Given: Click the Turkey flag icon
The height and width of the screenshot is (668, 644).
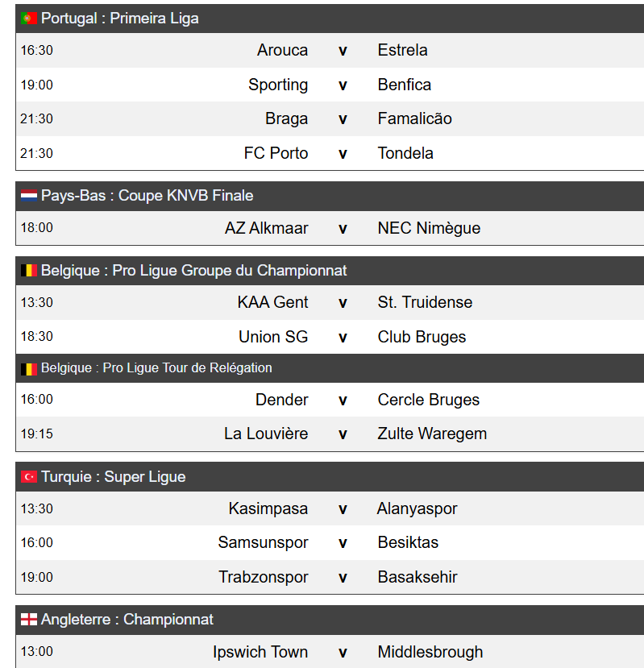Looking at the screenshot, I should point(29,477).
